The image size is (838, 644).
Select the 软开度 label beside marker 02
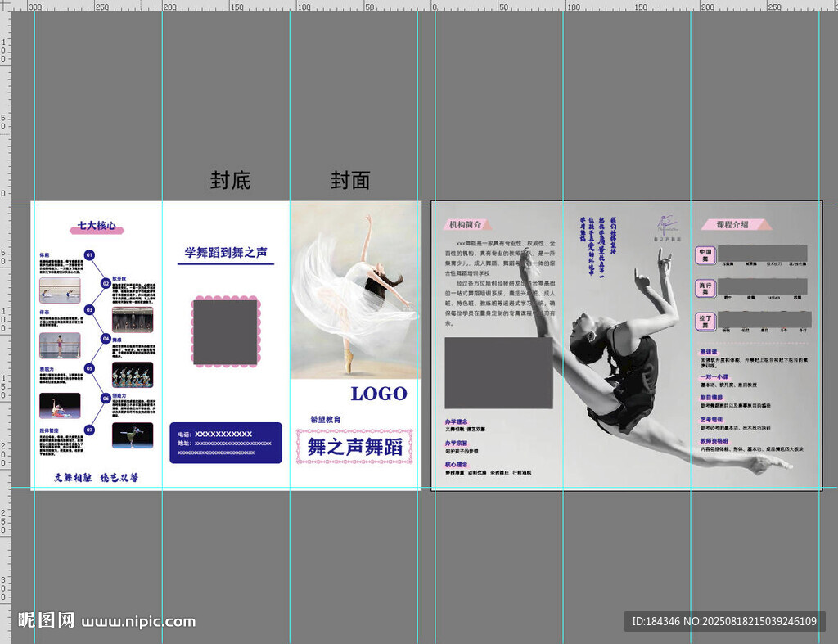pos(119,278)
